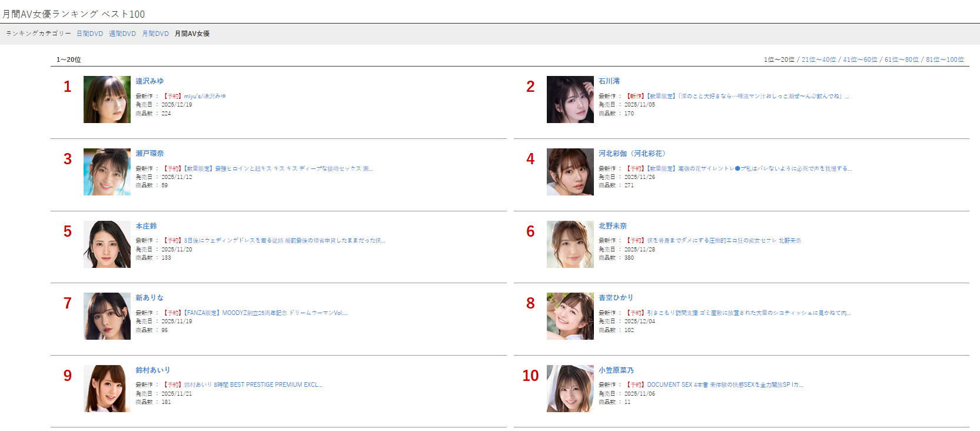Image resolution: width=980 pixels, height=431 pixels.
Task: Switch to the 週間DVD ranking category
Action: (x=122, y=34)
